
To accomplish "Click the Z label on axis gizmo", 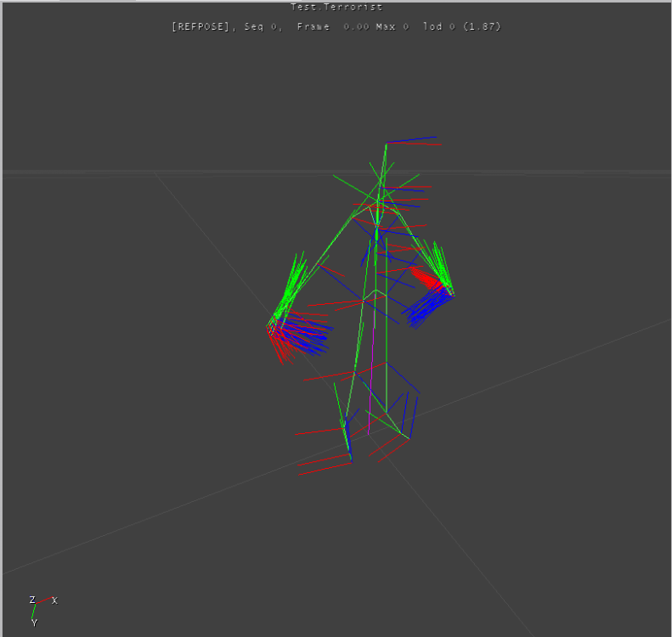I will pos(32,600).
